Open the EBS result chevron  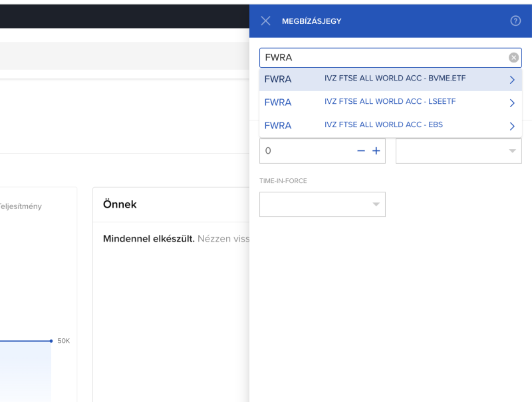click(512, 126)
